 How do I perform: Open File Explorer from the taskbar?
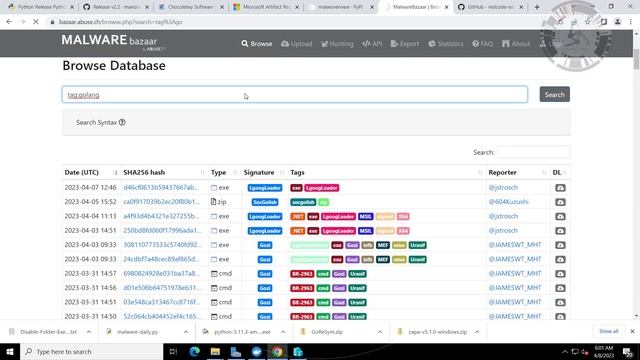(x=215, y=351)
